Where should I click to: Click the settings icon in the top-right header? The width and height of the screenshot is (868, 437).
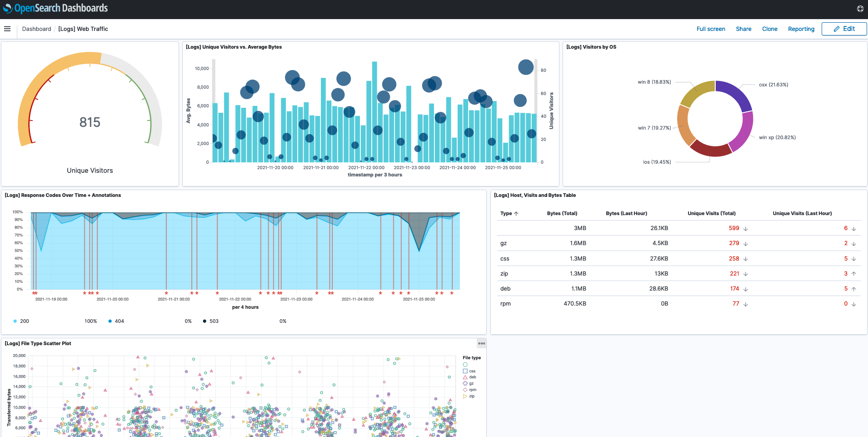coord(860,8)
